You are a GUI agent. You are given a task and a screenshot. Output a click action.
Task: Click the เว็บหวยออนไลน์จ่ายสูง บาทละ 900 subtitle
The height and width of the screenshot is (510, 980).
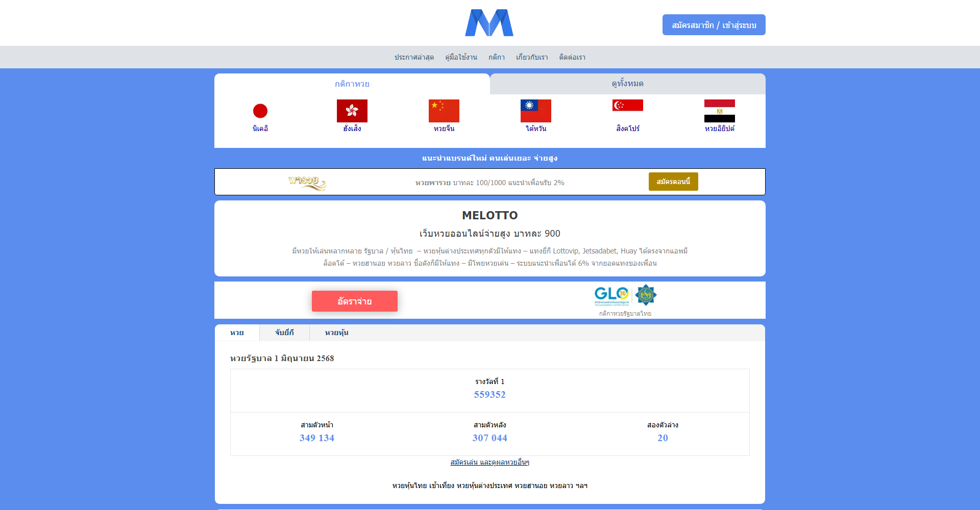click(x=490, y=234)
